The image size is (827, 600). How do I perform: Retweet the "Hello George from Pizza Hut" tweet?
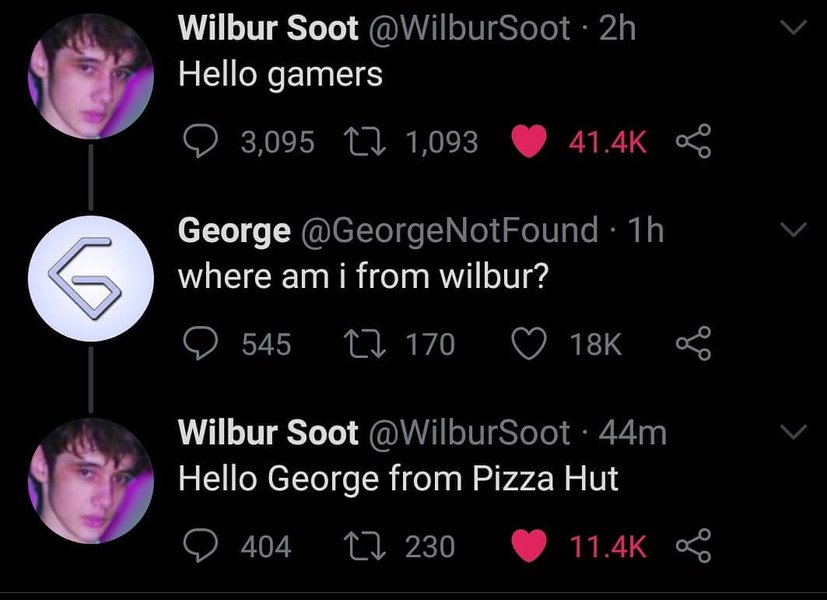coord(375,545)
